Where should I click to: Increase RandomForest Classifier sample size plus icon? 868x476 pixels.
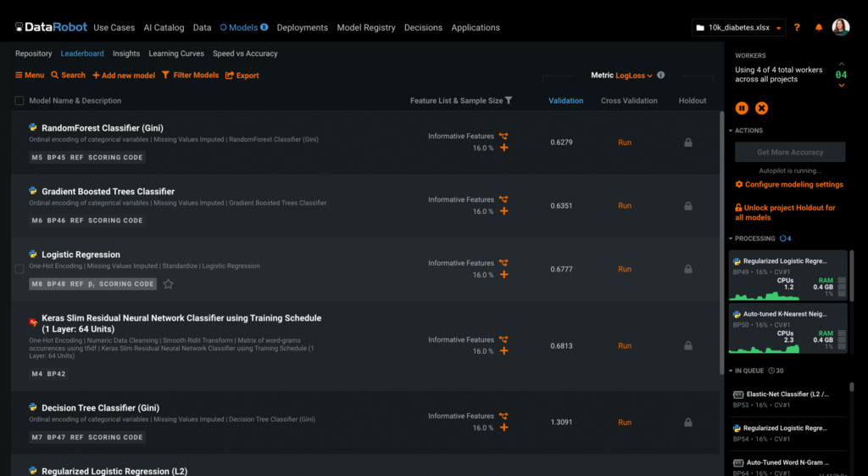pos(504,148)
